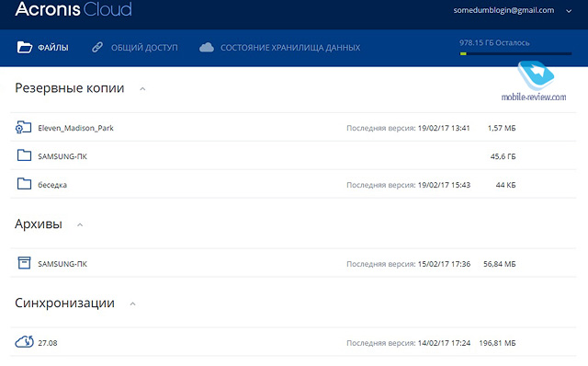Click the date 19/02/17 15:43
Image resolution: width=588 pixels, height=366 pixels.
pos(444,185)
